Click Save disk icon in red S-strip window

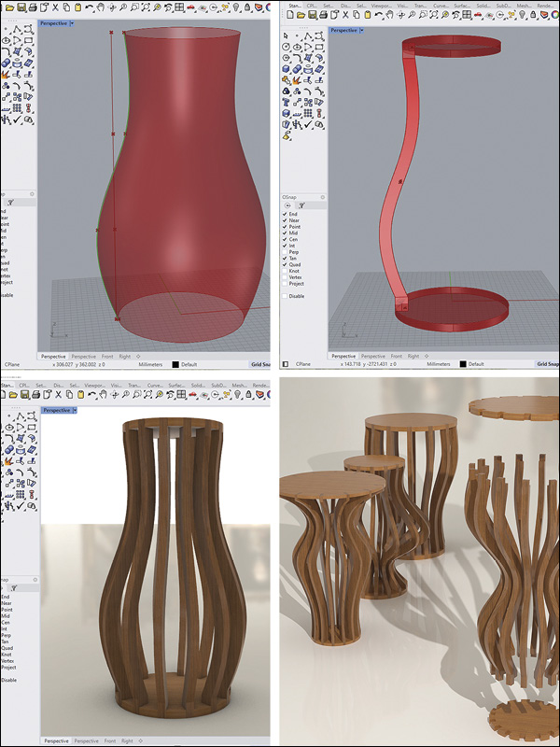[312, 15]
